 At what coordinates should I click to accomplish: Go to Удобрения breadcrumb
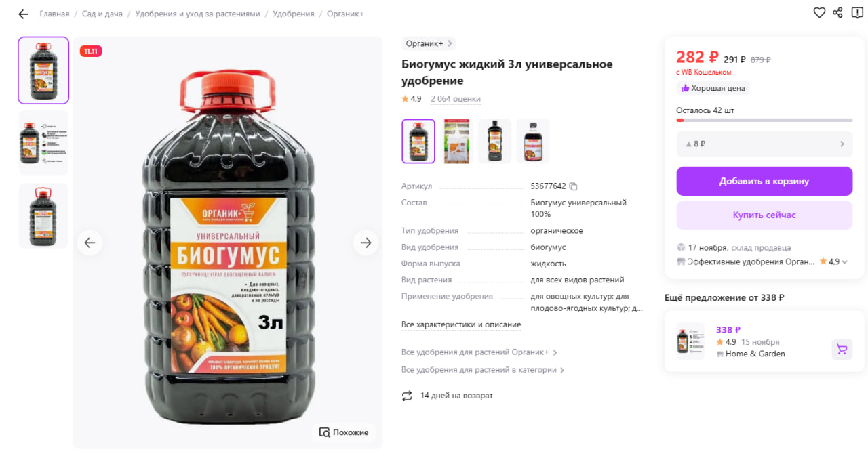[x=294, y=14]
